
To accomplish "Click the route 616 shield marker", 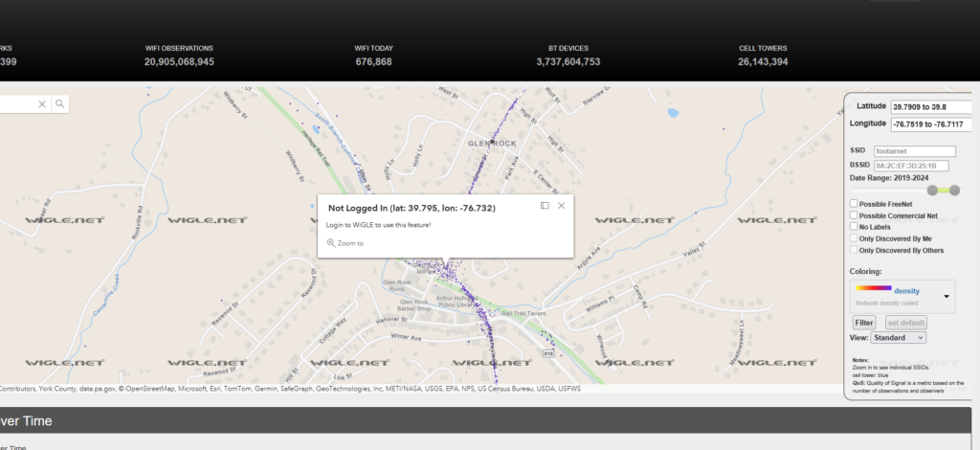I will click(548, 353).
